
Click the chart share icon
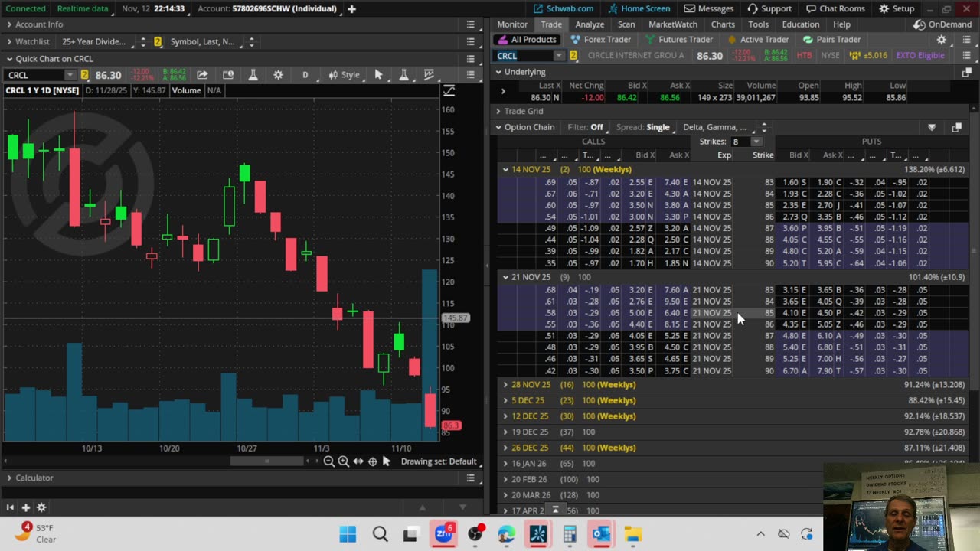pos(202,75)
